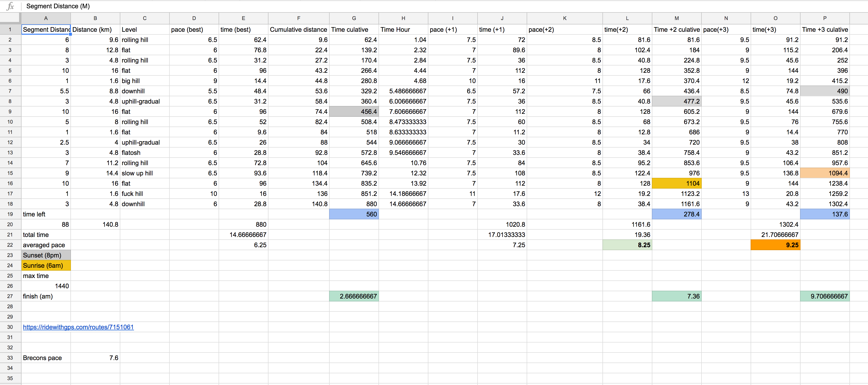Open the ridewithgps.com route link
The width and height of the screenshot is (868, 385).
tap(78, 327)
